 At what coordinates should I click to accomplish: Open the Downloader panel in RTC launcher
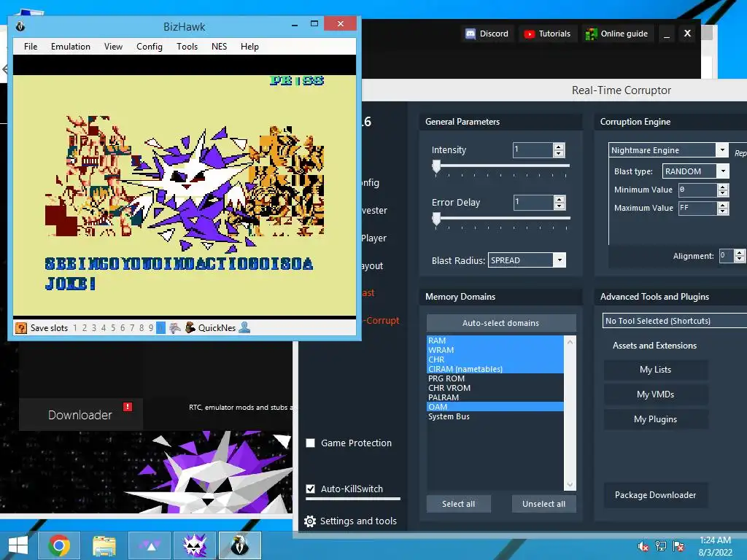tap(80, 415)
